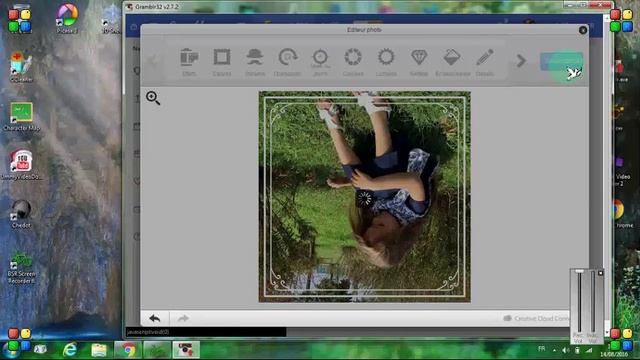The image size is (640, 360).
Task: Undo the last edit with back arrow
Action: (155, 318)
